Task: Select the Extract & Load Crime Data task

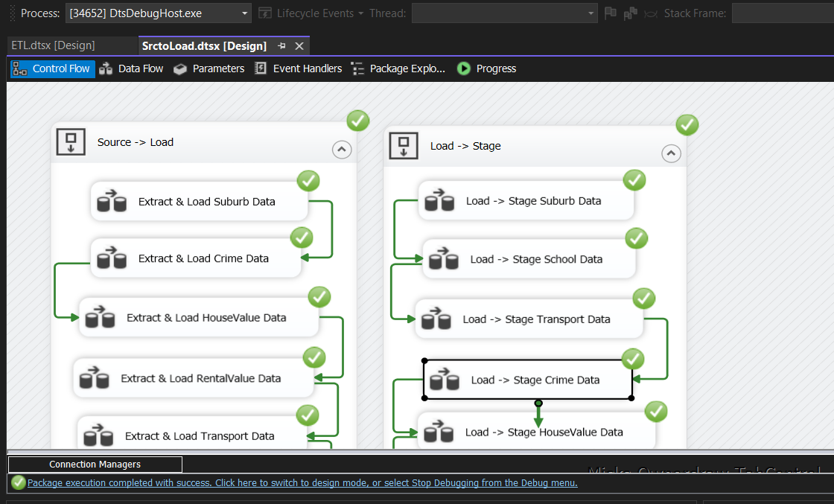Action: pyautogui.click(x=203, y=258)
